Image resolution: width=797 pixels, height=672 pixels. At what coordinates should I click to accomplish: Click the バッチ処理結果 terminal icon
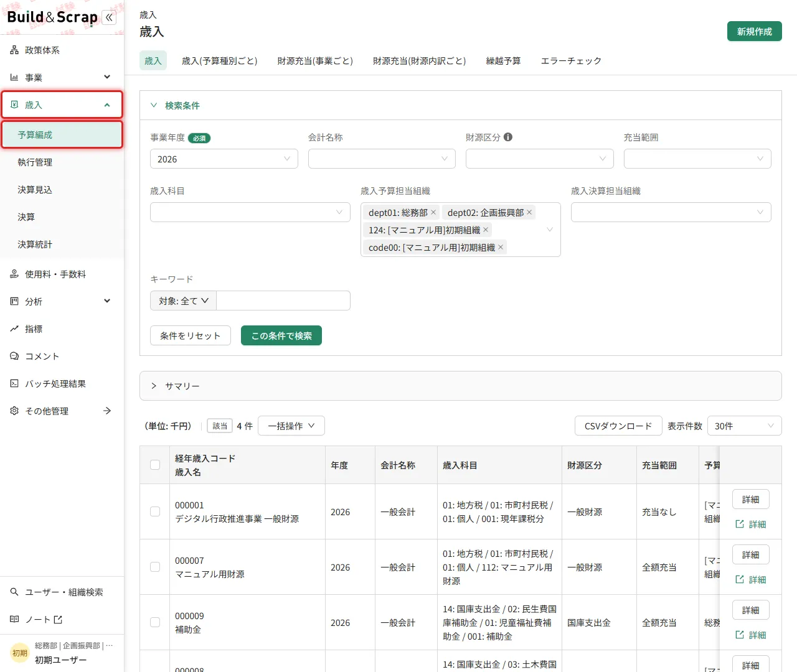(x=14, y=384)
